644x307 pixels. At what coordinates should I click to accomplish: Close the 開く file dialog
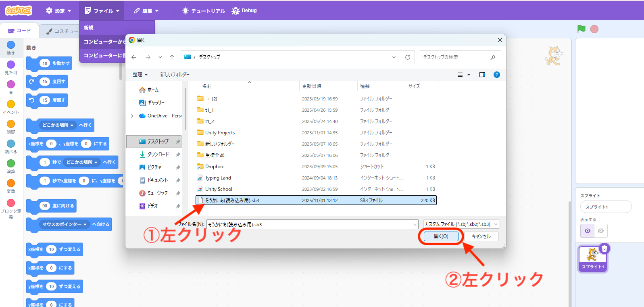[x=500, y=40]
